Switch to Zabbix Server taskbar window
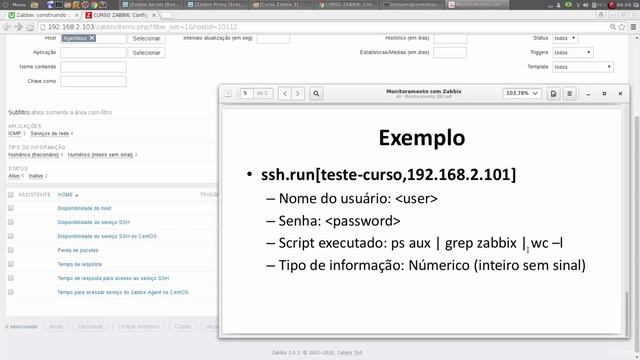 click(152, 4)
